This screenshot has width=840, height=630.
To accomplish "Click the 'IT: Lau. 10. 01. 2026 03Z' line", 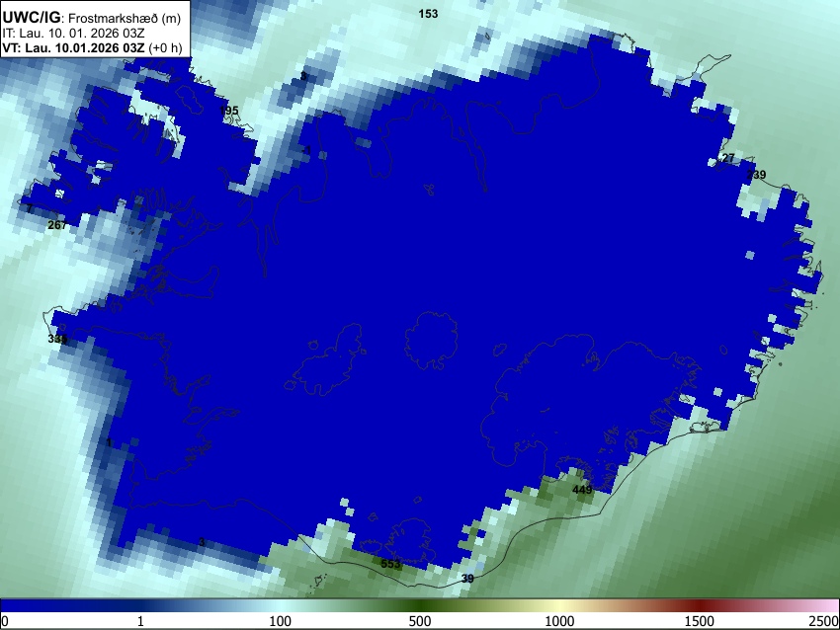I will pos(73,34).
